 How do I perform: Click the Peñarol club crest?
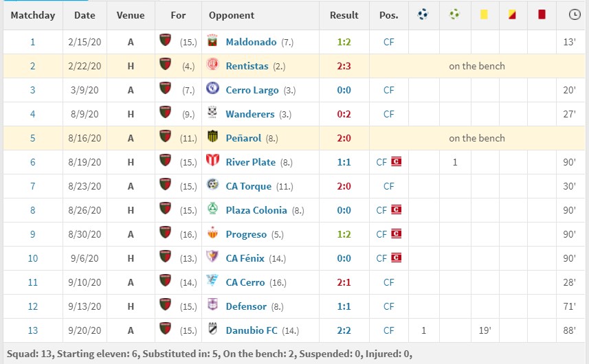[212, 136]
